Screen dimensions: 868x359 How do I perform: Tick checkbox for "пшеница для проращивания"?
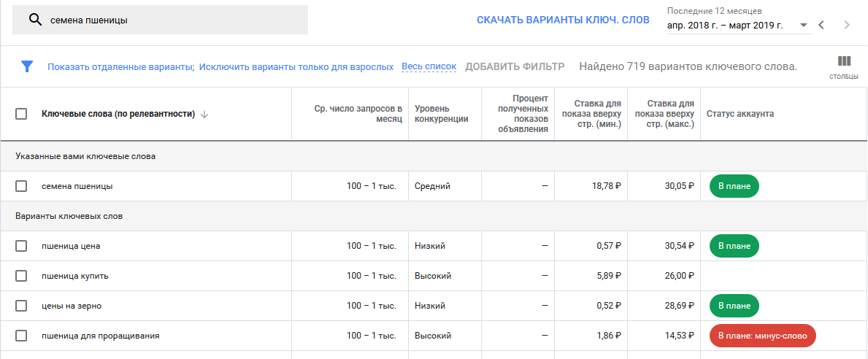tap(21, 336)
